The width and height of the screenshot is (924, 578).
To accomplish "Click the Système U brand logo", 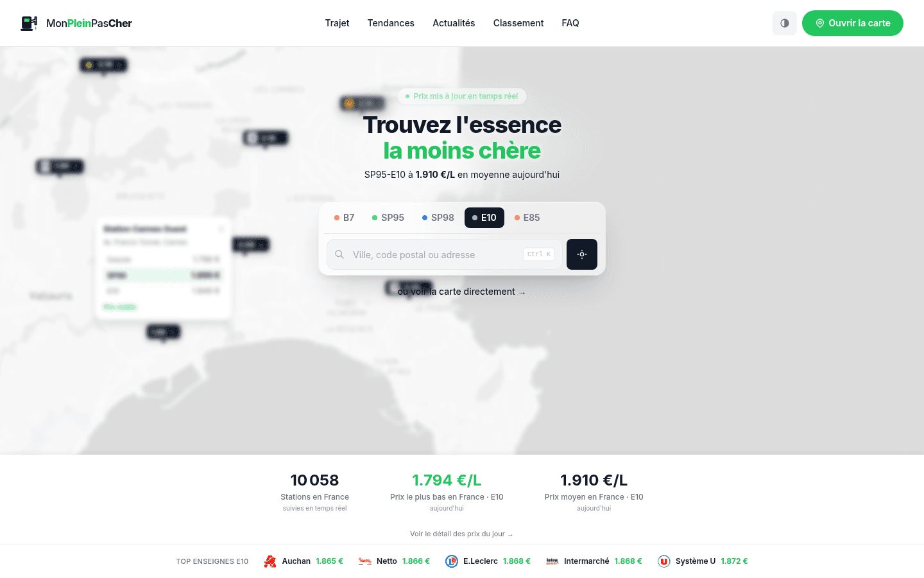I will [x=664, y=561].
